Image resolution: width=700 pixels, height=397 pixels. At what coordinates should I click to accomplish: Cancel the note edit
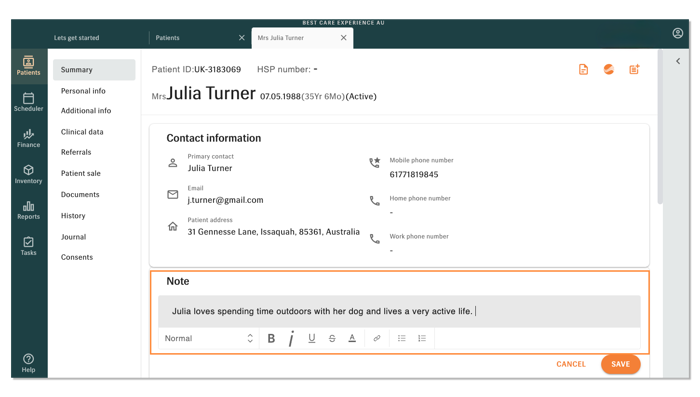pos(571,364)
